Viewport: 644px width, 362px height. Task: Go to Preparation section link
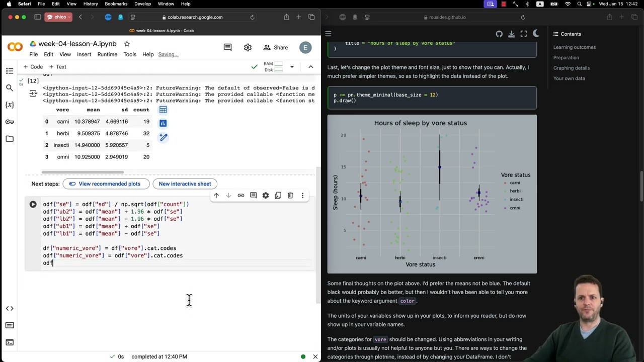(x=566, y=58)
